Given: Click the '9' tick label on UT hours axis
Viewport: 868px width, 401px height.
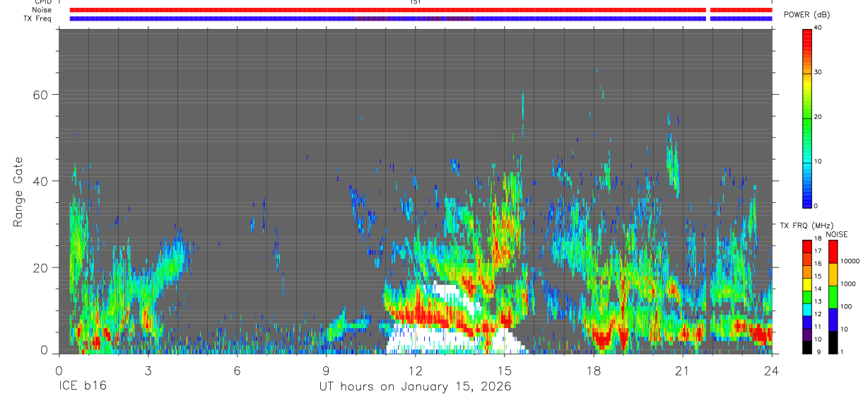Looking at the screenshot, I should tap(326, 370).
